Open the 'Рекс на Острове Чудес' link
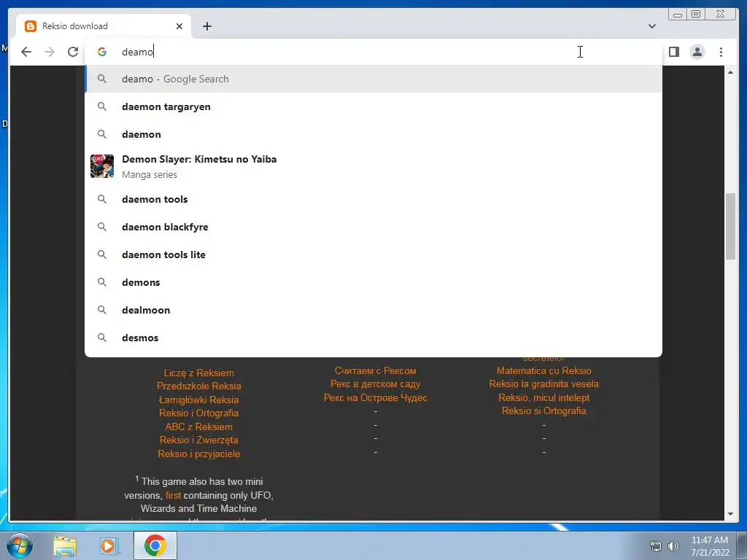Viewport: 747px width, 560px height. click(x=376, y=397)
